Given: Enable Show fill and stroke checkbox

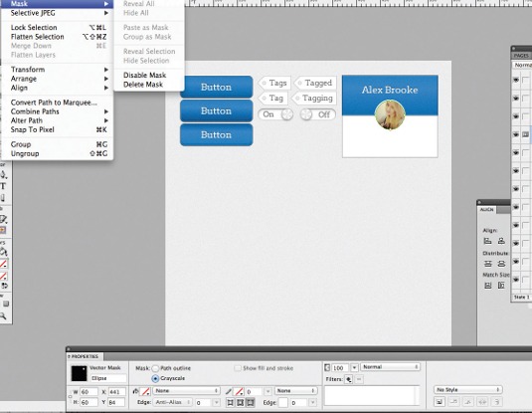Looking at the screenshot, I should (238, 368).
